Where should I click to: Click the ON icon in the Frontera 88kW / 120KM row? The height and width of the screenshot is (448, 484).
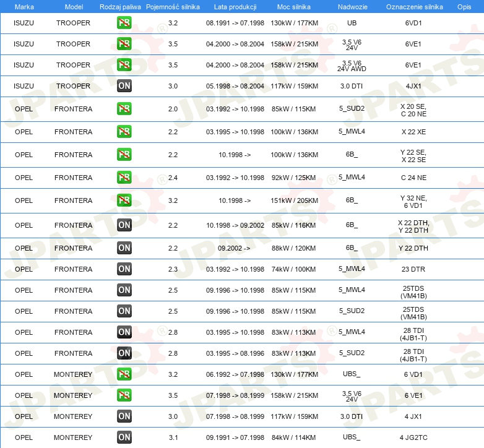(x=124, y=248)
